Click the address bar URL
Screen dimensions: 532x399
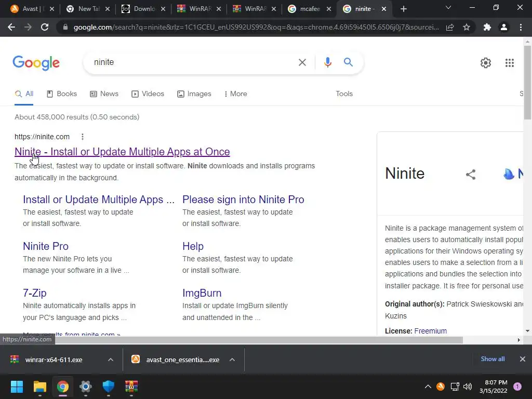256,27
